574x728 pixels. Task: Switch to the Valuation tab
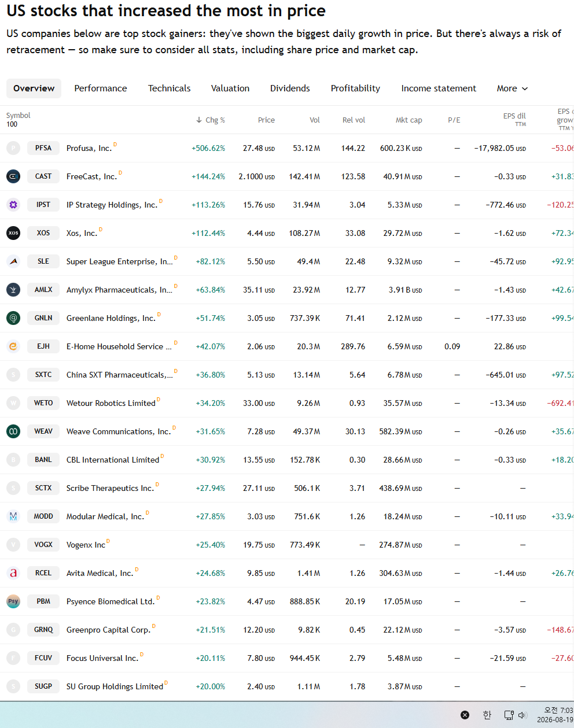click(230, 88)
